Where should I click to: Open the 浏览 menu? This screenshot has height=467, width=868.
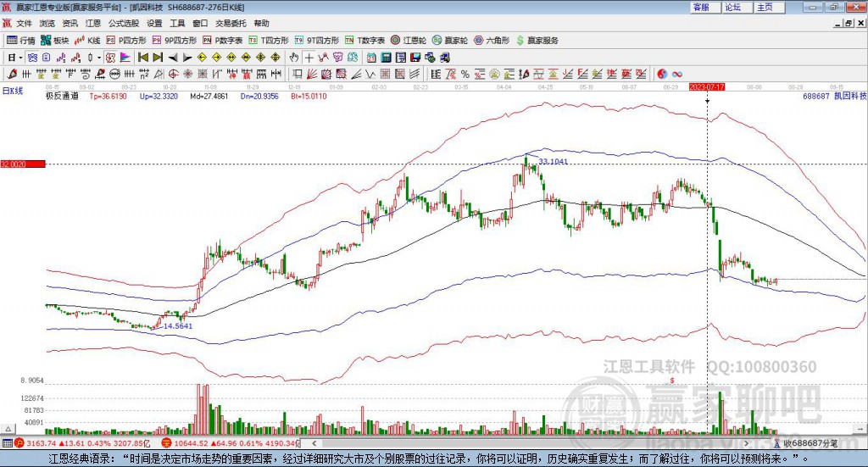[x=47, y=23]
